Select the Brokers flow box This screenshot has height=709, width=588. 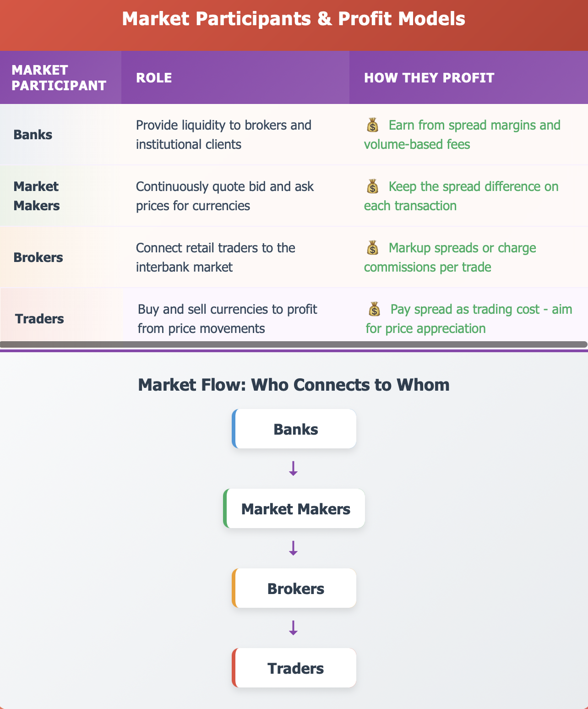[294, 589]
